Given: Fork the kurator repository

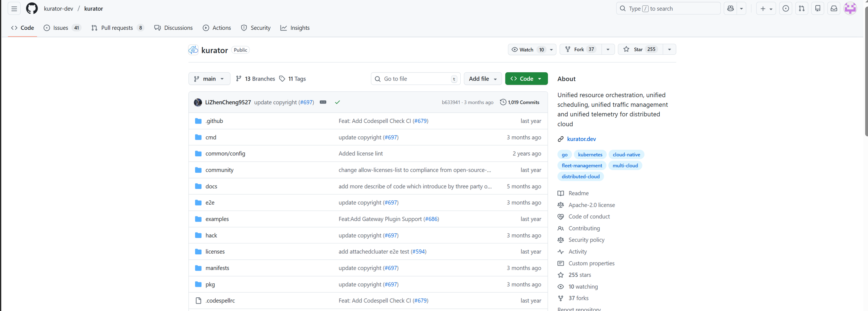Looking at the screenshot, I should 580,50.
